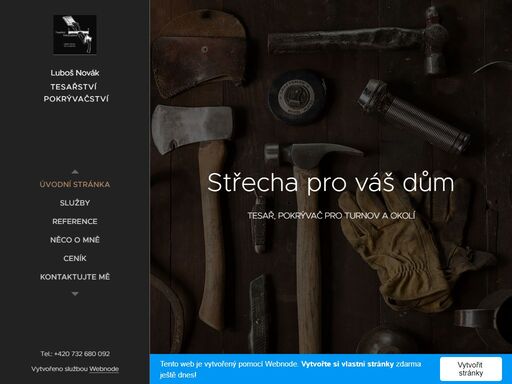
Task: Open the Úvodní stránka menu item
Action: pyautogui.click(x=75, y=184)
